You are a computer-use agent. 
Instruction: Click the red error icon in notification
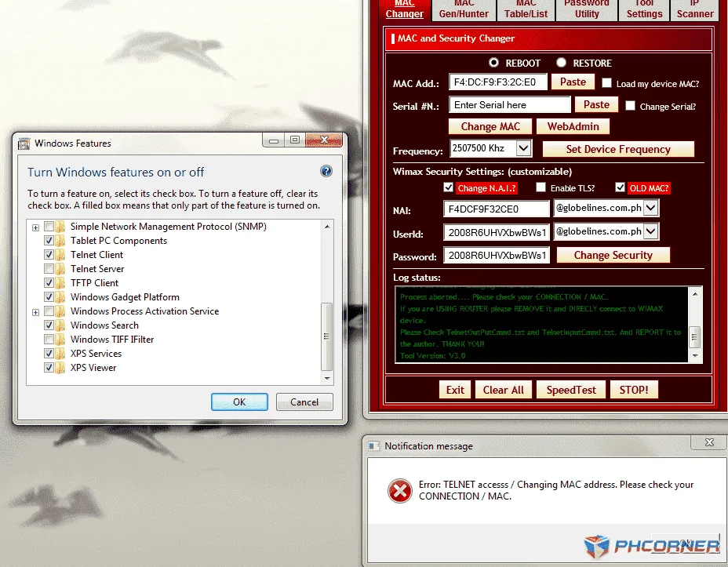tap(400, 490)
